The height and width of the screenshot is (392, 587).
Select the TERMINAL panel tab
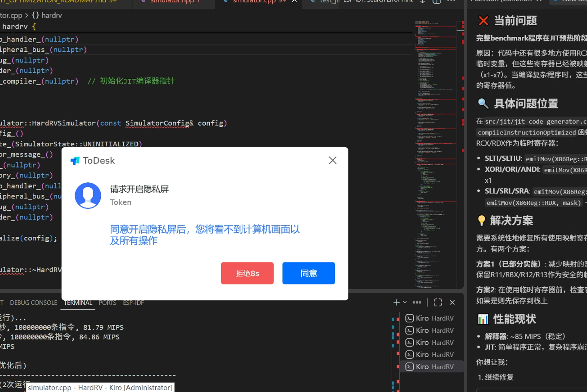click(78, 303)
